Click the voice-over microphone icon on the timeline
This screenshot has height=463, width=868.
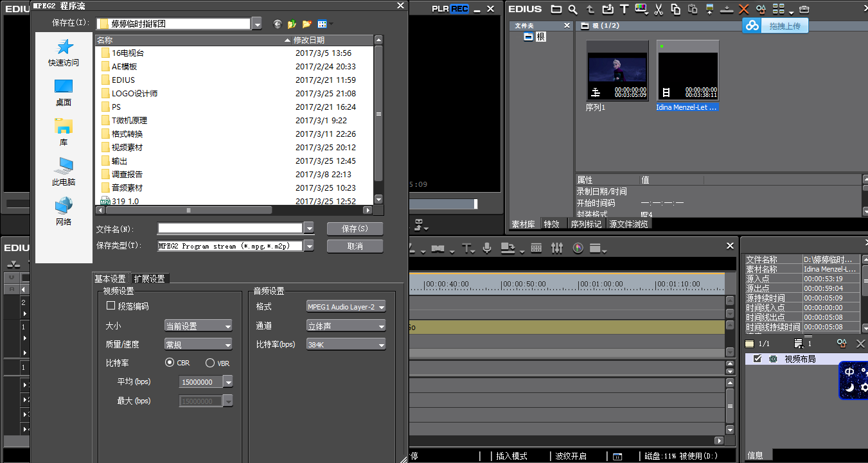(488, 248)
